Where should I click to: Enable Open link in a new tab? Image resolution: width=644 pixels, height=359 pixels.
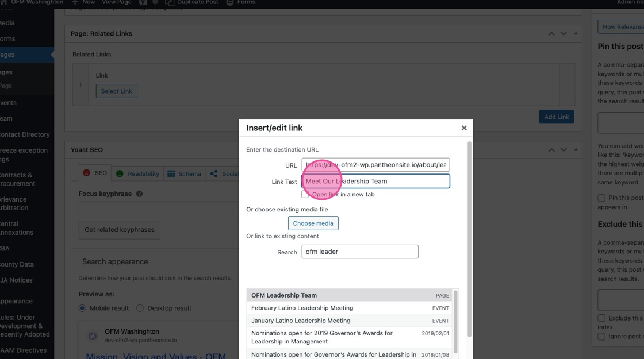pyautogui.click(x=305, y=195)
